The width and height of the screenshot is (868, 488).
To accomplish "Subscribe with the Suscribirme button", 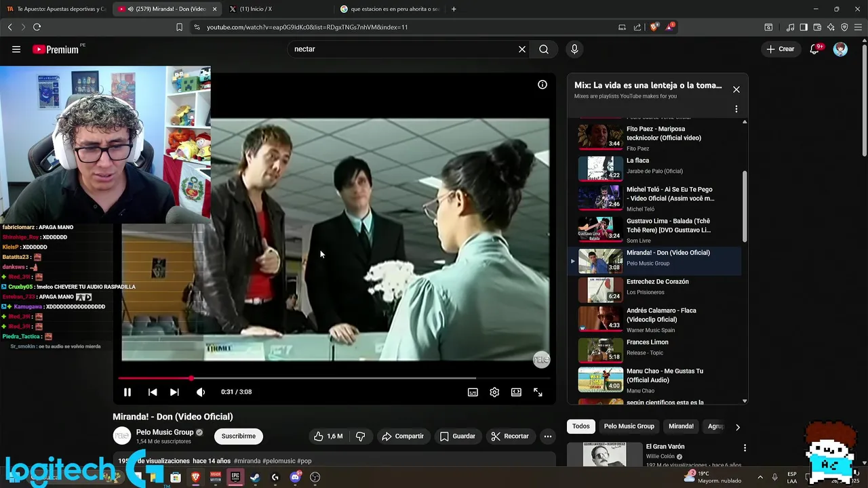I will [x=239, y=436].
